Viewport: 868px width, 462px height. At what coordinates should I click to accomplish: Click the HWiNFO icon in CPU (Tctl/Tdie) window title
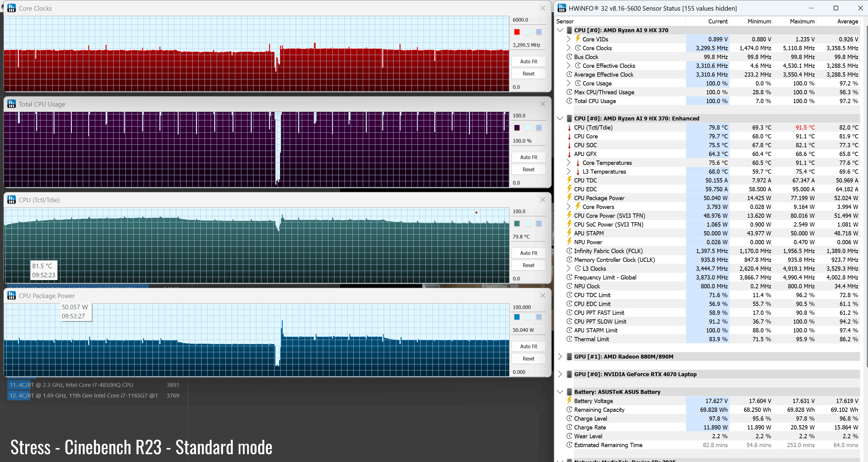click(x=12, y=200)
